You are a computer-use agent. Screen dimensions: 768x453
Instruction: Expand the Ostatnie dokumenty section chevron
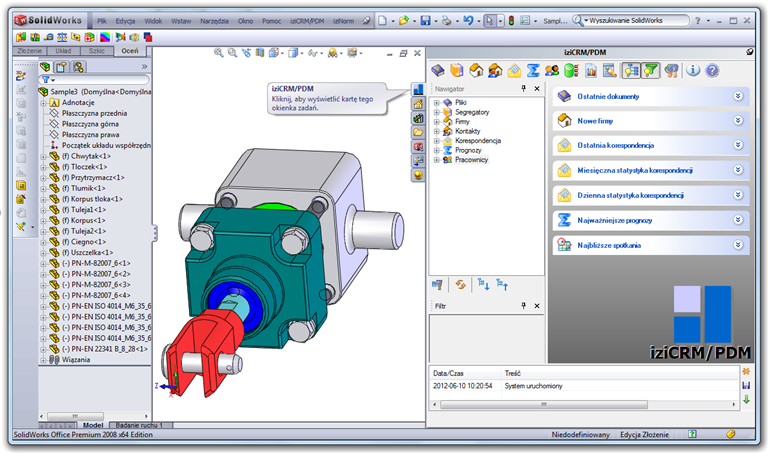(738, 96)
